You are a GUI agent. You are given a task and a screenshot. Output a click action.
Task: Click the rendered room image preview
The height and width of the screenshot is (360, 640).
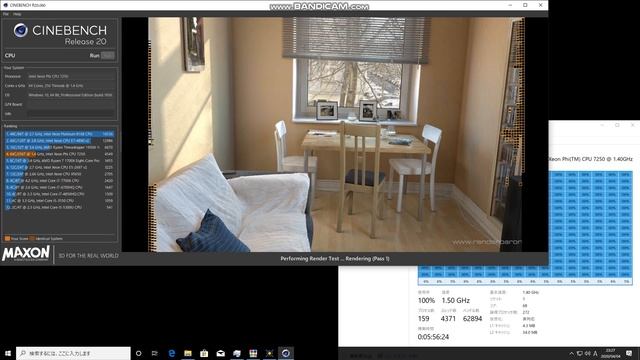(x=336, y=134)
